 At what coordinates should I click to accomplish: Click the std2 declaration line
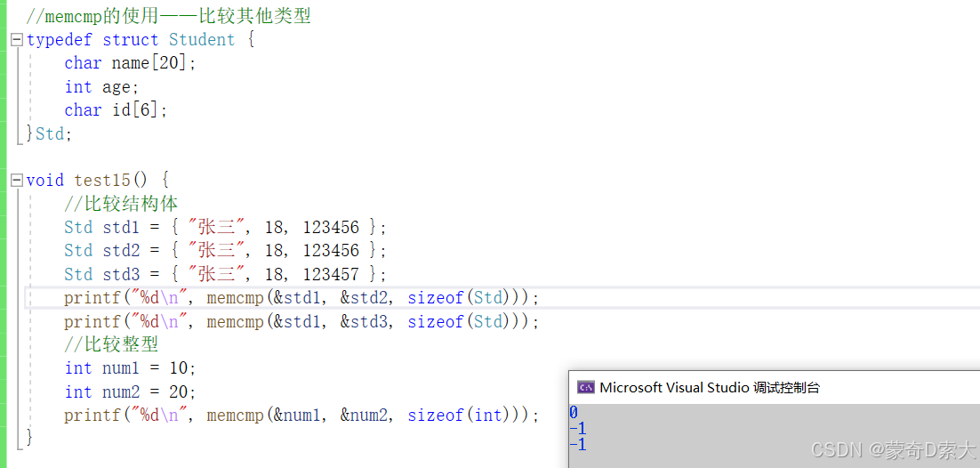[226, 251]
